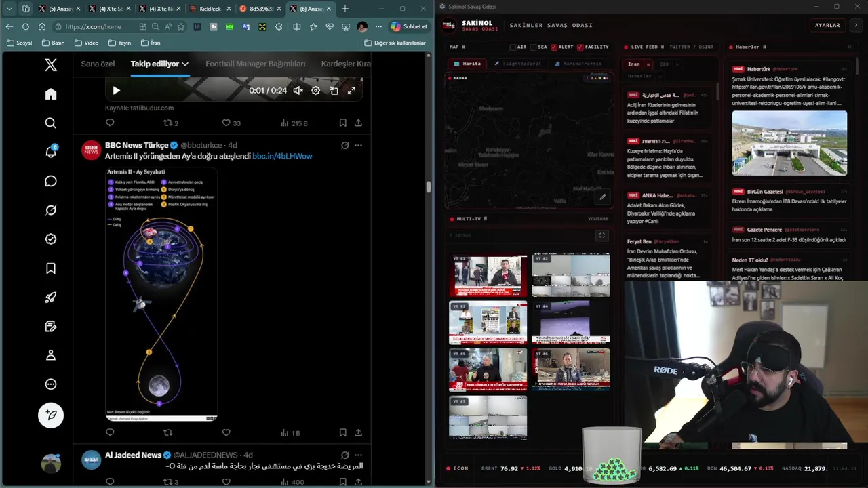The width and height of the screenshot is (868, 488).
Task: Play the video in the X timeline
Action: (x=117, y=90)
